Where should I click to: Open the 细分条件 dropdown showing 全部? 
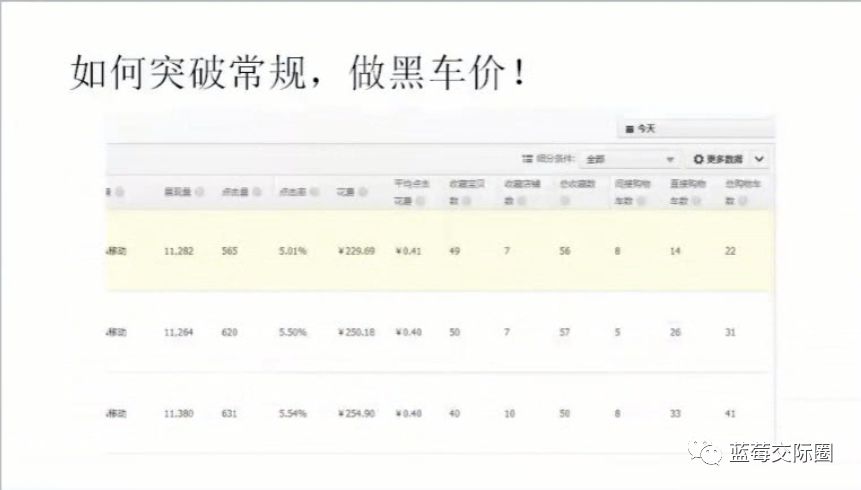(x=630, y=159)
